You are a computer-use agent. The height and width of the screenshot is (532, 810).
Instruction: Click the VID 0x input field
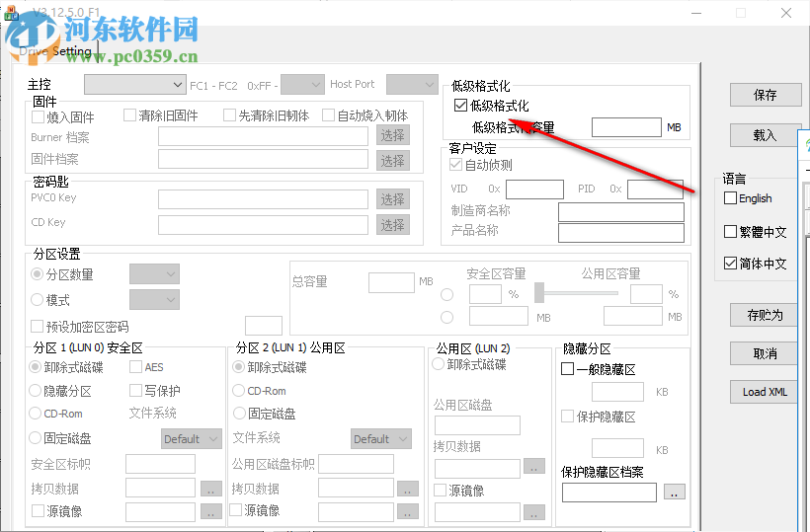click(534, 189)
